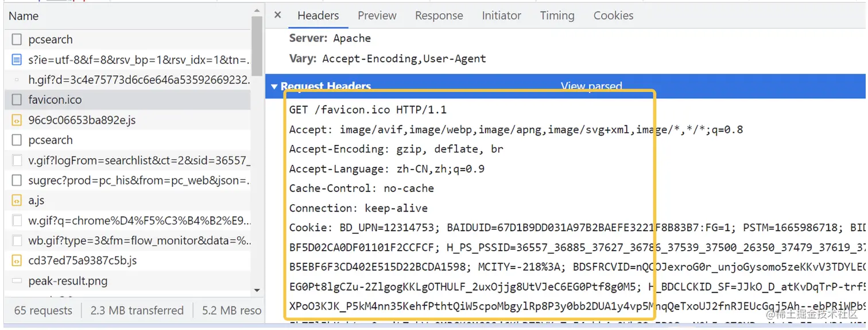Open the Initiator tab
Screen dimensions: 868x330
click(501, 16)
